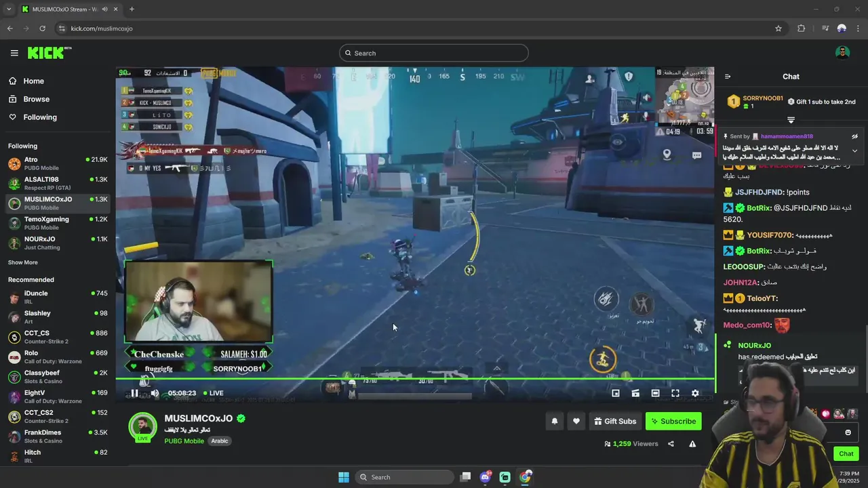The image size is (868, 488).
Task: Open a new browser tab
Action: tap(132, 9)
